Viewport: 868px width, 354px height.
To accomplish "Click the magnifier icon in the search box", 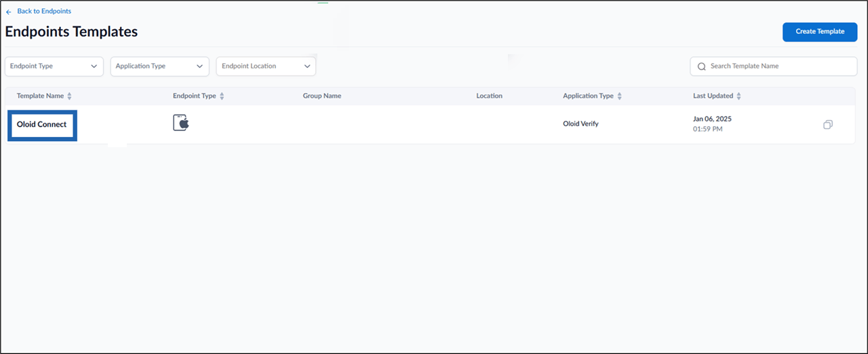I will [x=701, y=66].
